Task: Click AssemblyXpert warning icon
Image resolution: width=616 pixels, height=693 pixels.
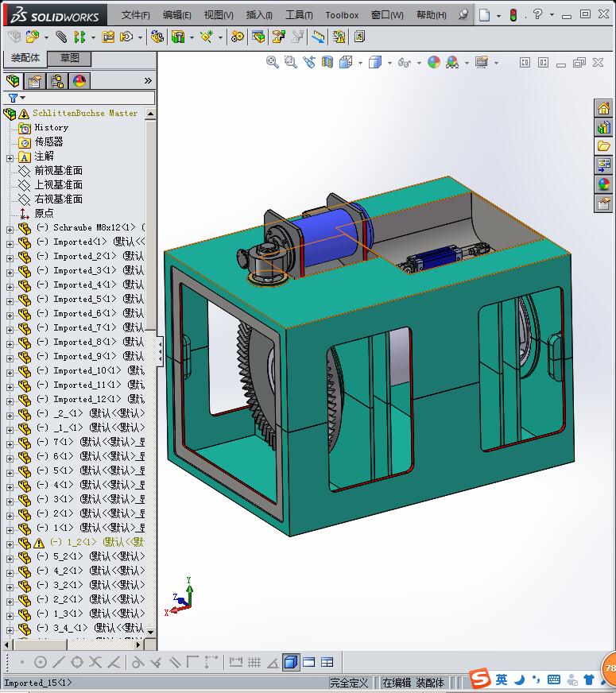Action: coord(339,37)
